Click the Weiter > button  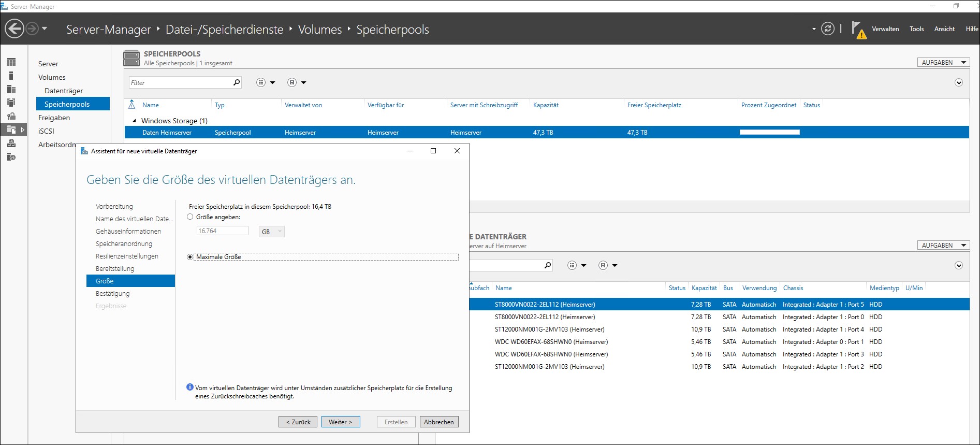pos(341,422)
